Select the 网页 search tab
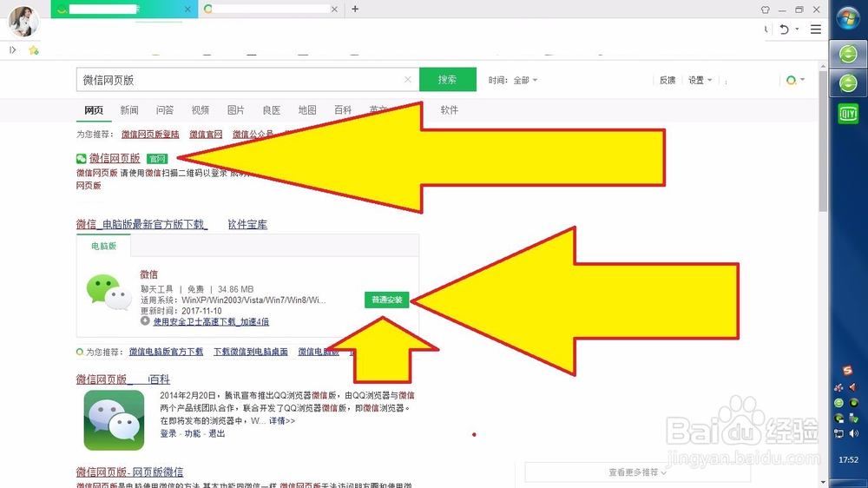This screenshot has height=488, width=868. pos(94,110)
